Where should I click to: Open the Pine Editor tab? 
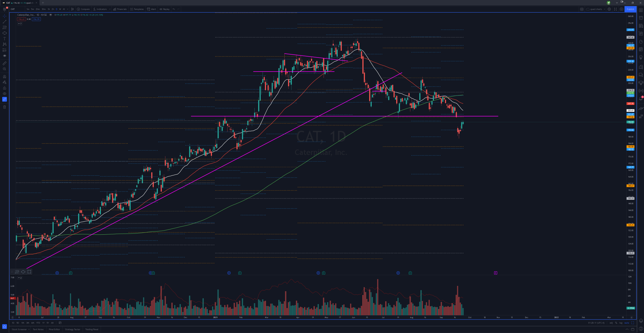point(54,329)
